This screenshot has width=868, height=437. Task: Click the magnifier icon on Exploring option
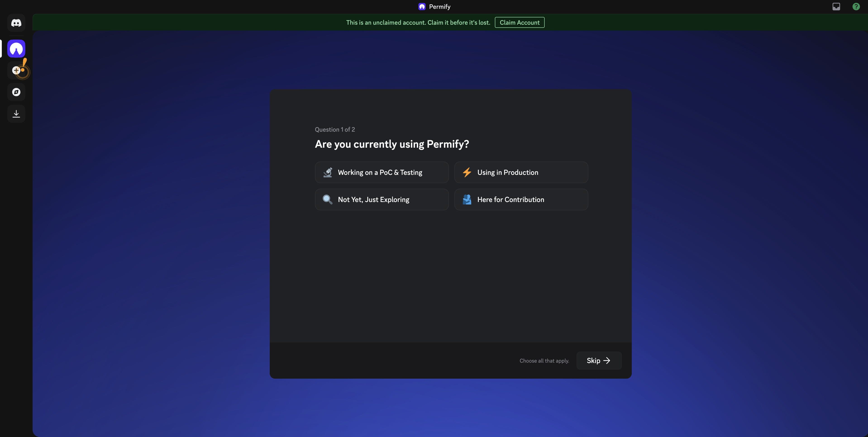[327, 199]
